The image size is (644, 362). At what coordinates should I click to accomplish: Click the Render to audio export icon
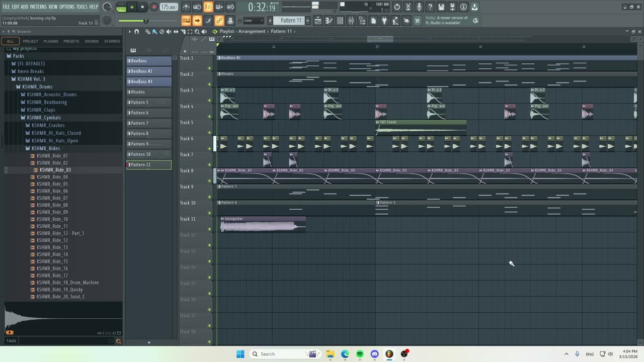452,7
